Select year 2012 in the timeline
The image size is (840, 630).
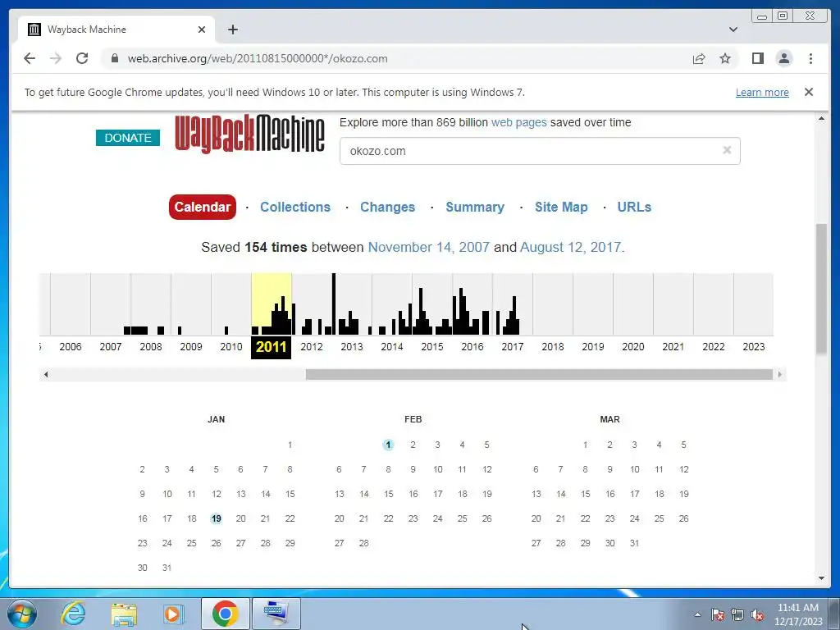click(311, 347)
